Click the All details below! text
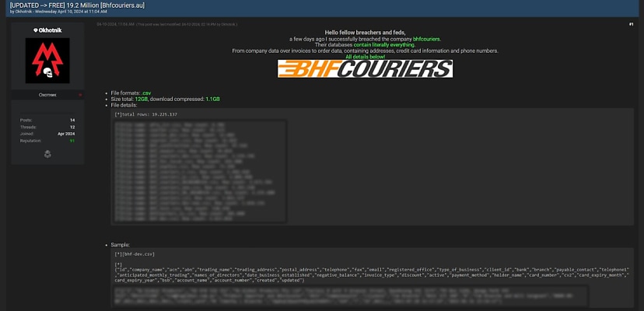 (x=365, y=57)
